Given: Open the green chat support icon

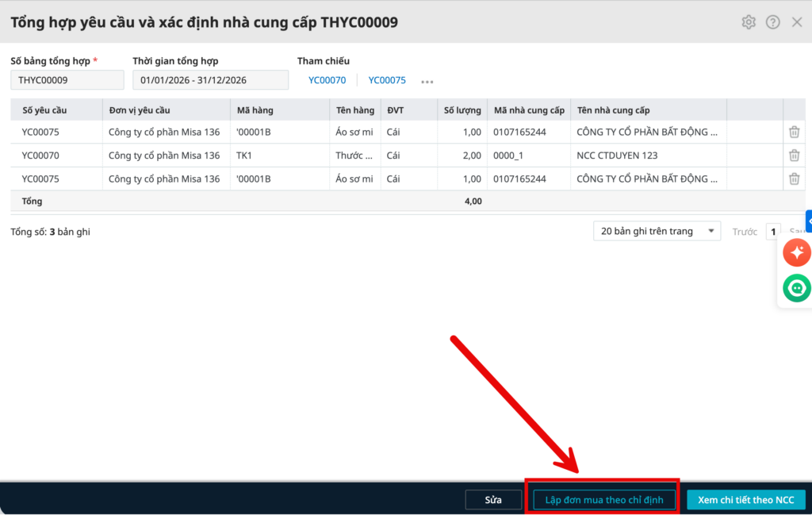Looking at the screenshot, I should click(x=796, y=288).
